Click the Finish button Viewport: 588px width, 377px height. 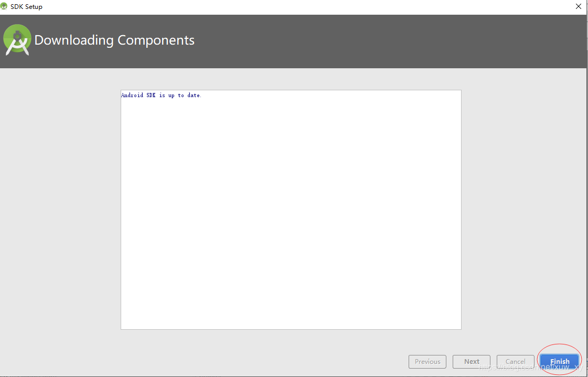tap(560, 362)
